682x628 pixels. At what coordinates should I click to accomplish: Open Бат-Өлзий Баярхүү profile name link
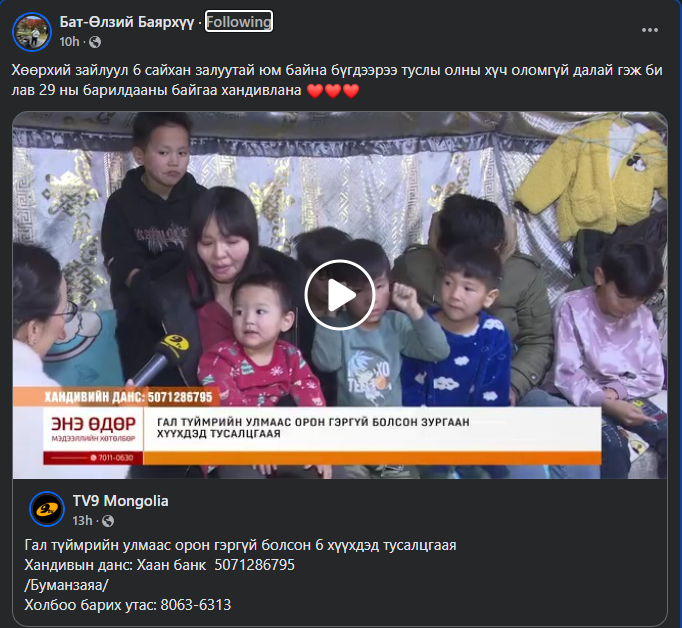pyautogui.click(x=127, y=21)
